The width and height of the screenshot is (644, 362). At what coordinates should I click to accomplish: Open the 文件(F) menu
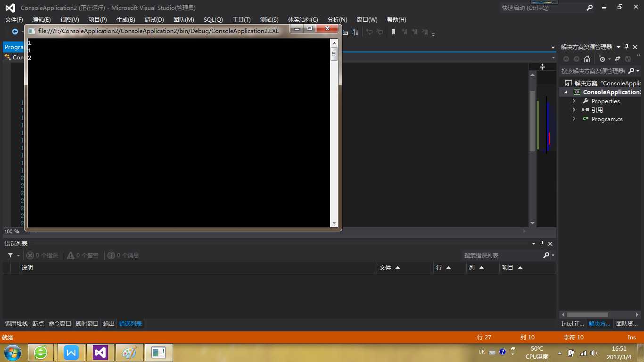pos(14,19)
